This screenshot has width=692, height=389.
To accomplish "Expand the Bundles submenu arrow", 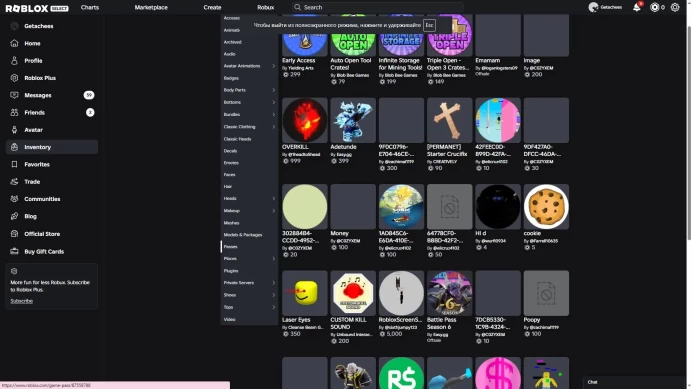I will coord(274,115).
